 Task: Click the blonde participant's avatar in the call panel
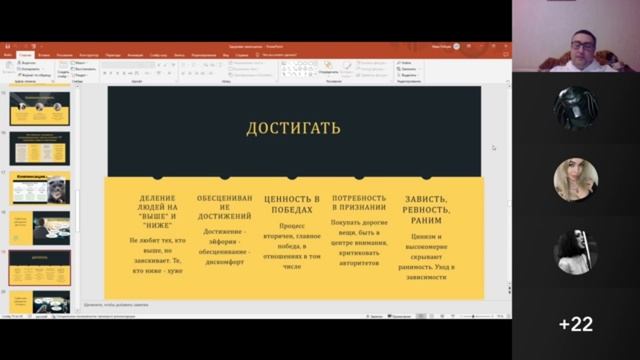click(576, 180)
